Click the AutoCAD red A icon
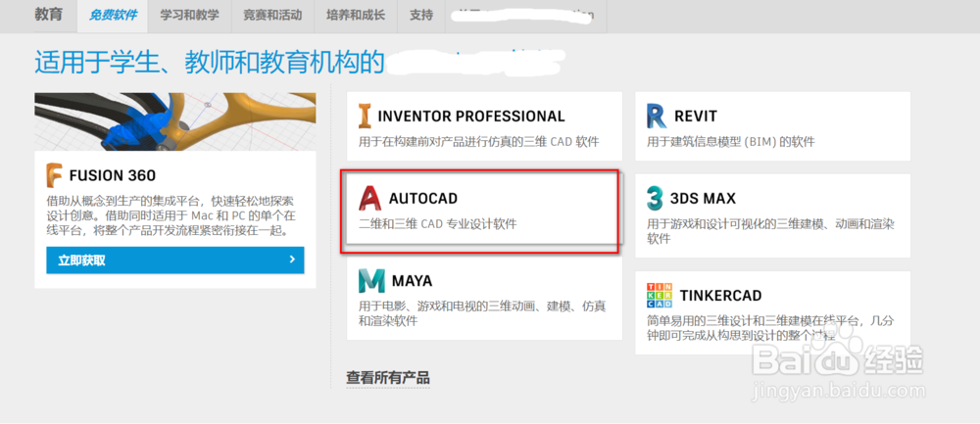Viewport: 980px width, 424px height. click(x=370, y=198)
